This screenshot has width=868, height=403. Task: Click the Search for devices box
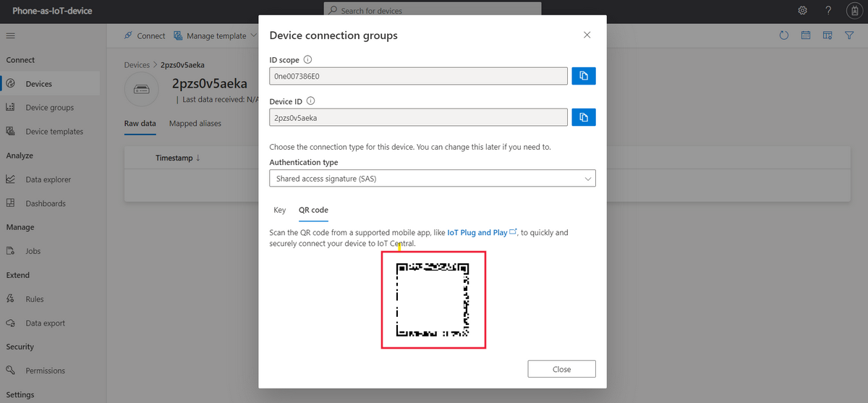coord(433,11)
